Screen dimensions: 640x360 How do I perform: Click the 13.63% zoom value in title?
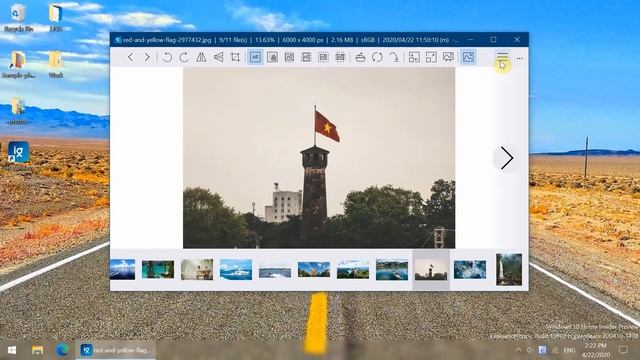point(264,40)
